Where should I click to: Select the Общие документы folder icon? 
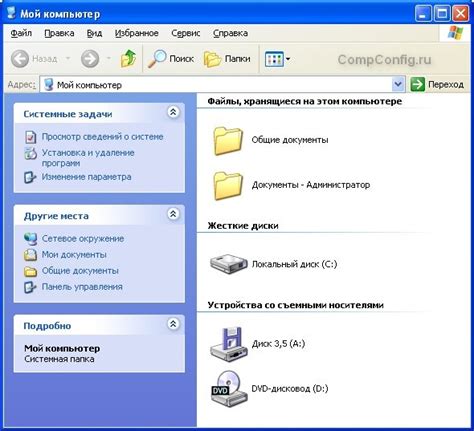(x=228, y=140)
